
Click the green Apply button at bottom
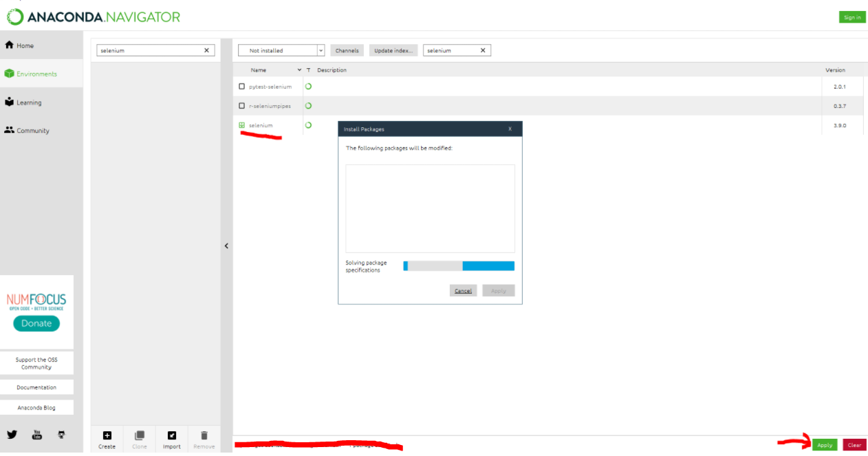point(825,445)
